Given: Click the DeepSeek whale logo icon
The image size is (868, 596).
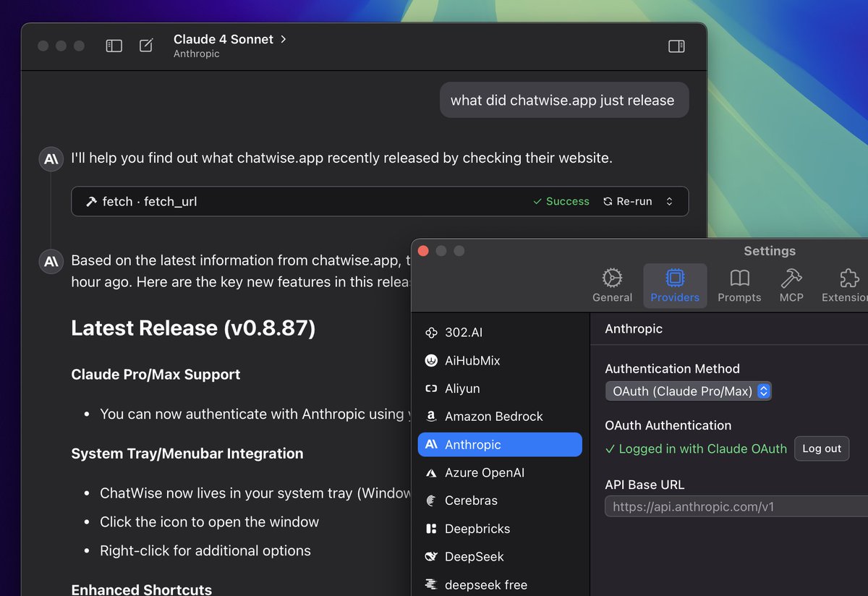Looking at the screenshot, I should pos(431,557).
